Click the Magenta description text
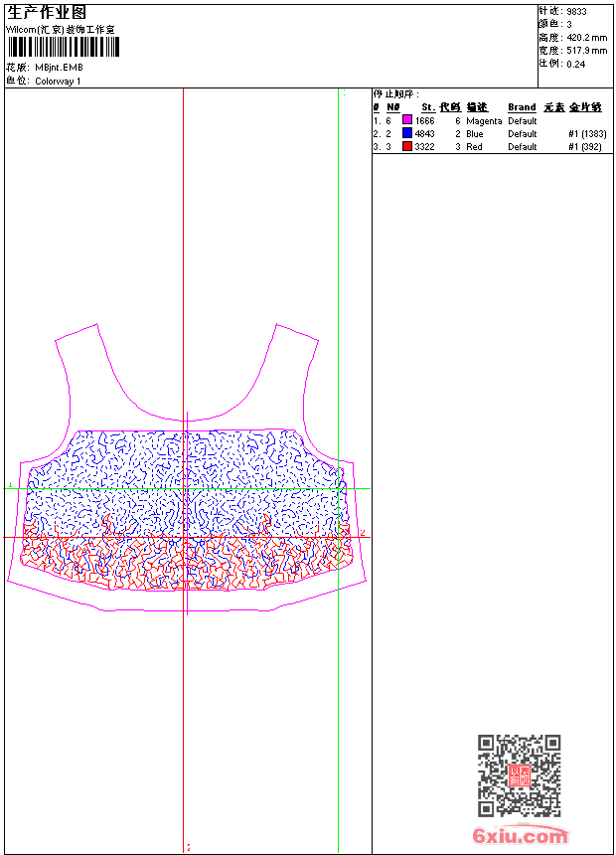 [484, 121]
